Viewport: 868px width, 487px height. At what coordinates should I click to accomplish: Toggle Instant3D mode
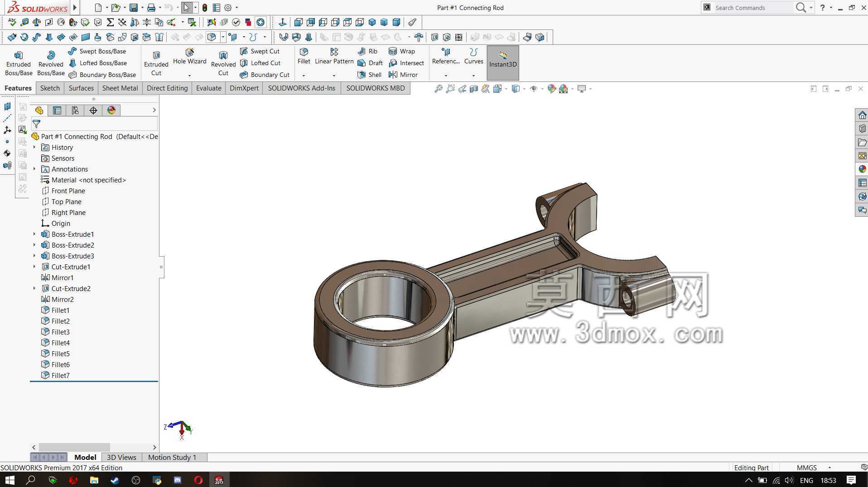coord(503,63)
